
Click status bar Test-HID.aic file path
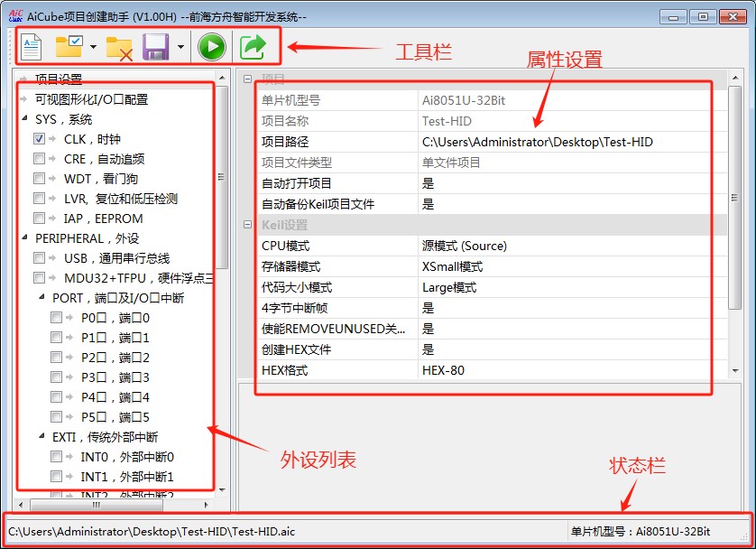pyautogui.click(x=152, y=531)
